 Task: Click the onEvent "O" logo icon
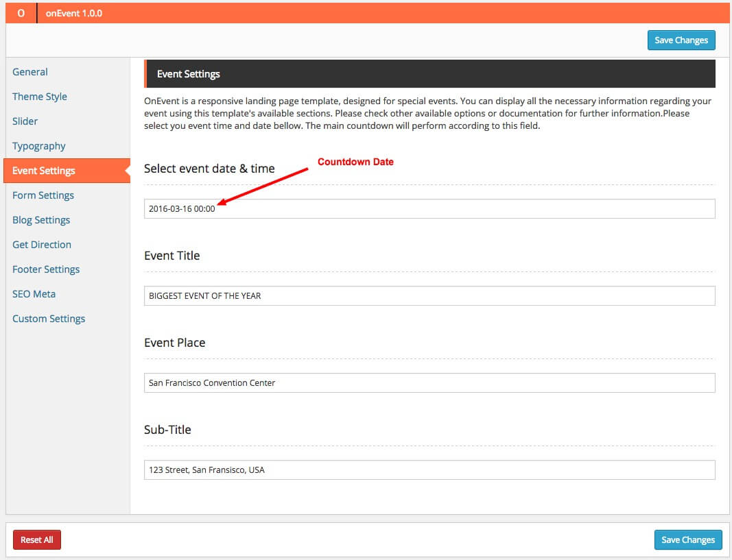coord(21,13)
